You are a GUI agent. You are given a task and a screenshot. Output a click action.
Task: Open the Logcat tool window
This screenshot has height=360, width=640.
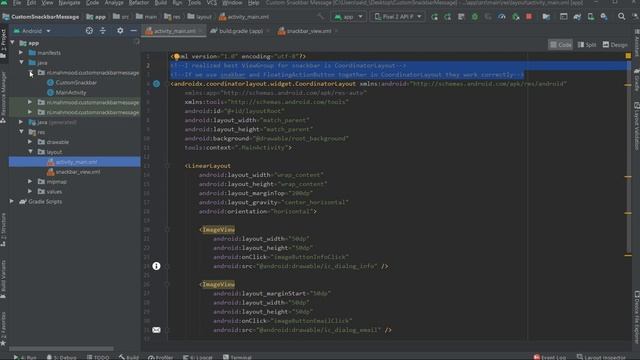coord(198,357)
